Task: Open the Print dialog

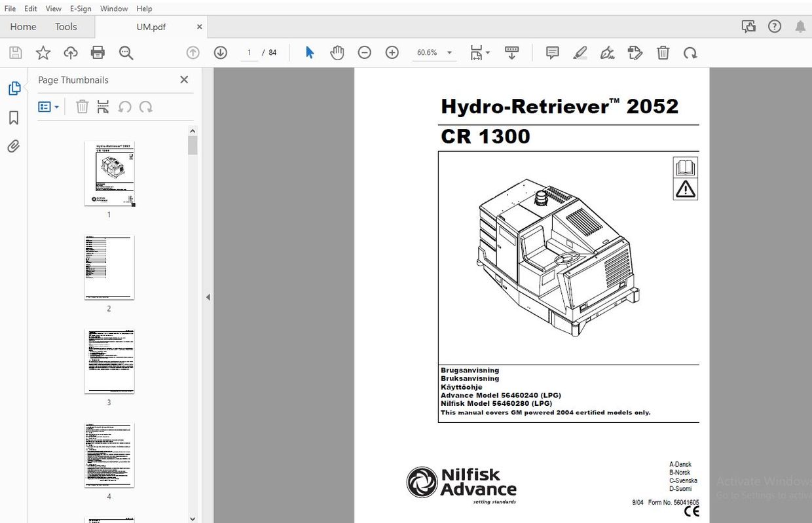Action: pyautogui.click(x=97, y=52)
